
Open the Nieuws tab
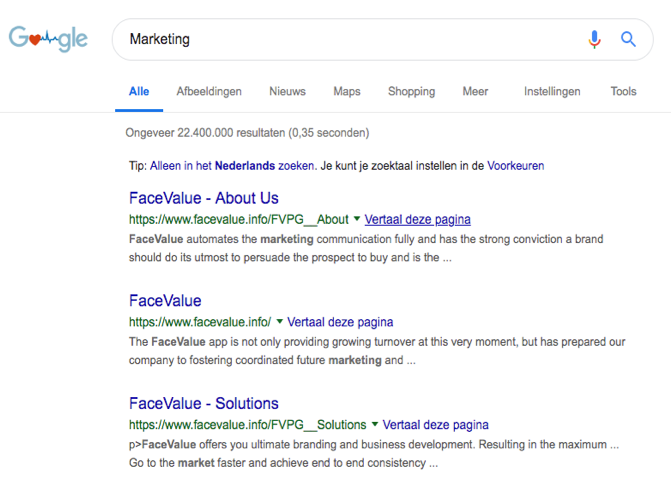point(287,91)
